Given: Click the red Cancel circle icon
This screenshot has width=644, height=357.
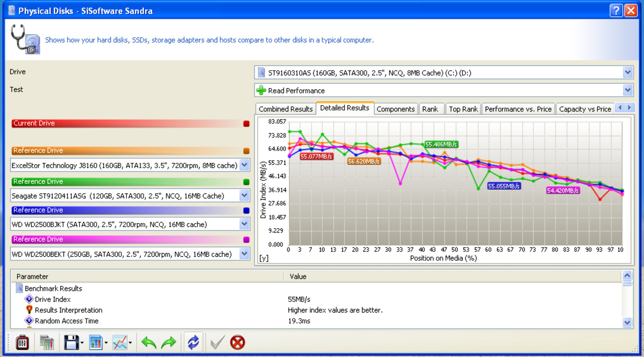Looking at the screenshot, I should (x=237, y=342).
